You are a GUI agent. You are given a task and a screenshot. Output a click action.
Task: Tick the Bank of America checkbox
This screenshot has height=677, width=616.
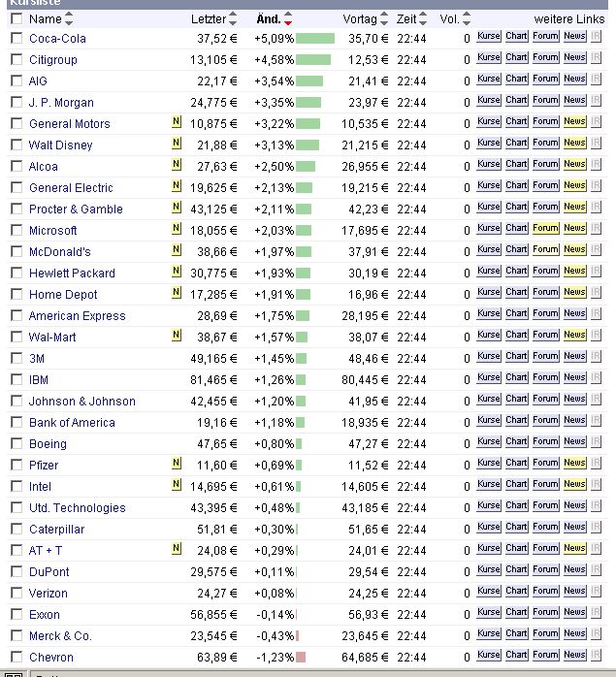[16, 422]
